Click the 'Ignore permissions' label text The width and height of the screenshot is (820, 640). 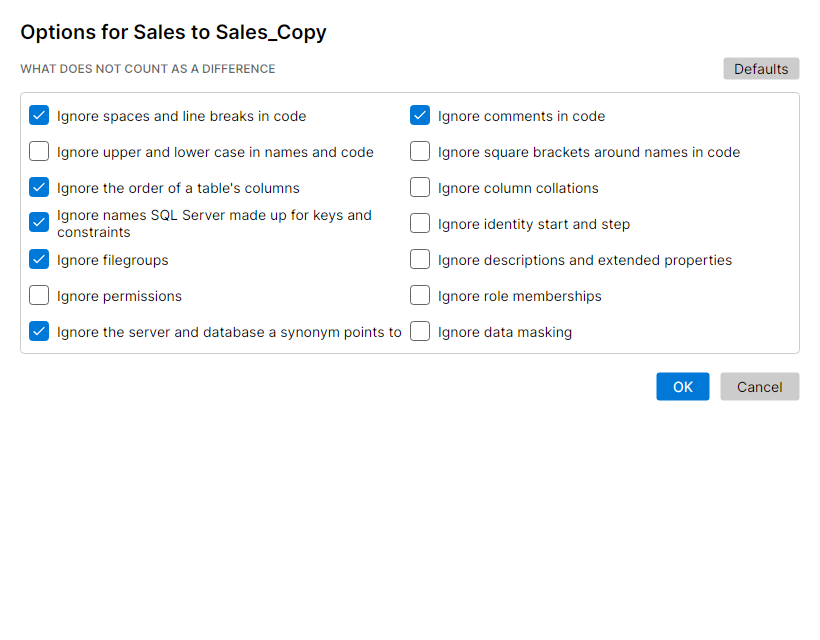tap(119, 296)
